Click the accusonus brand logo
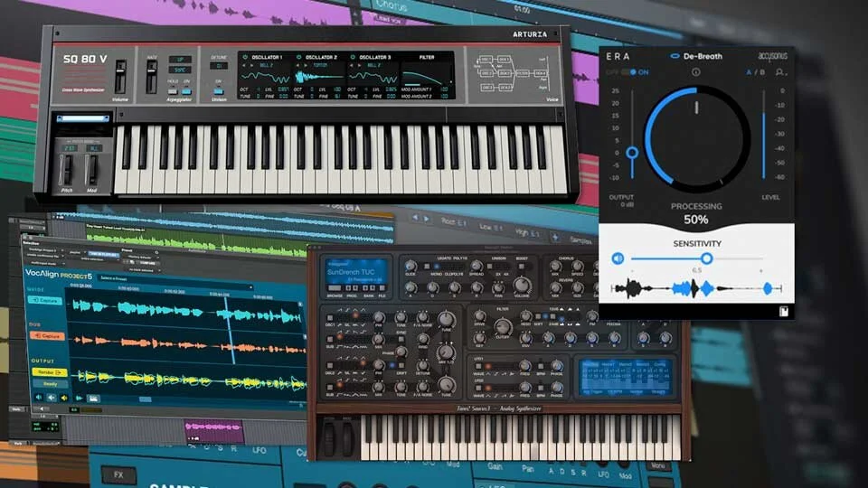 pyautogui.click(x=772, y=56)
